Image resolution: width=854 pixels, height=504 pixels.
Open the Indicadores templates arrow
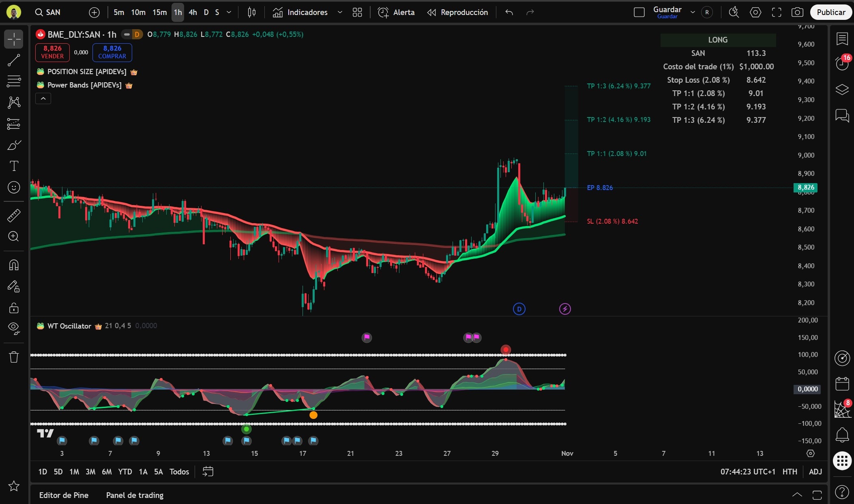tap(340, 12)
